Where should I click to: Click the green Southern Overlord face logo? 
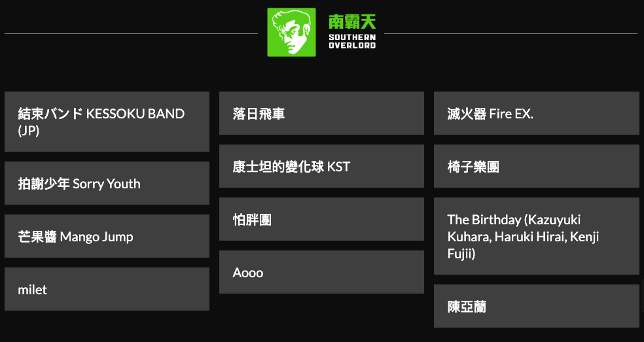(291, 32)
